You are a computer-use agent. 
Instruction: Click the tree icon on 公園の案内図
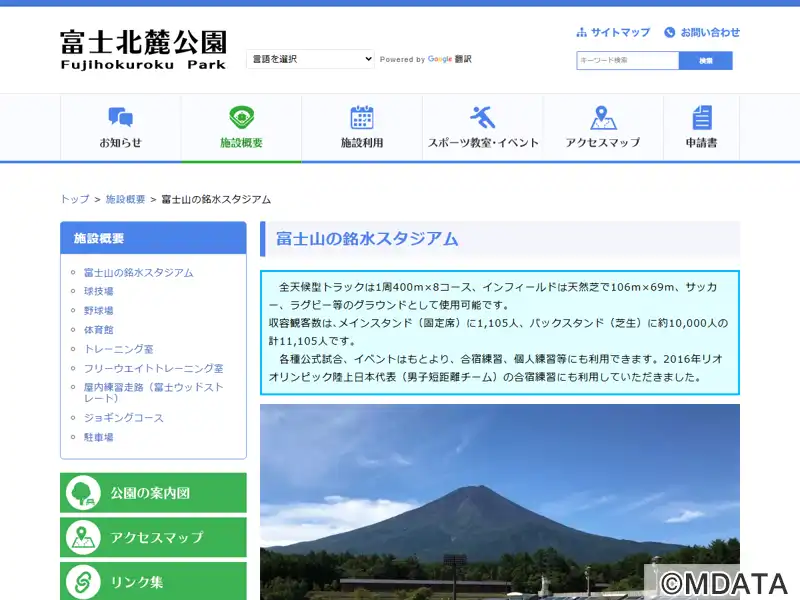[x=83, y=493]
